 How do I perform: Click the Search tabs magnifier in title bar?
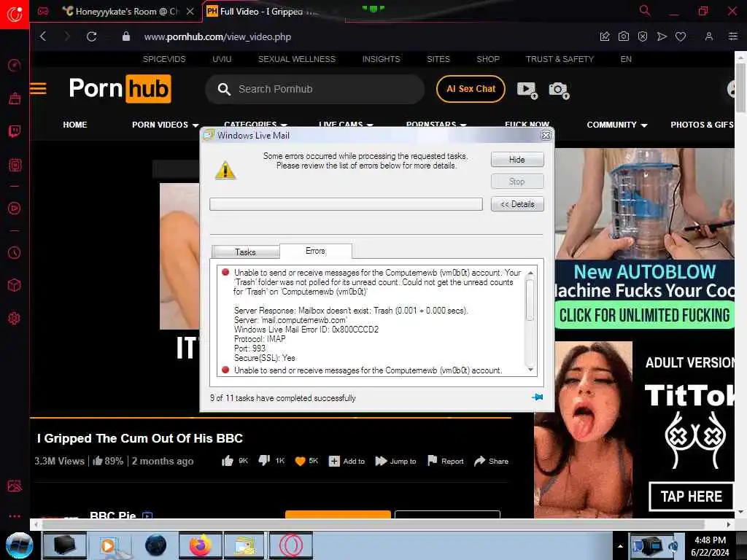coord(645,10)
